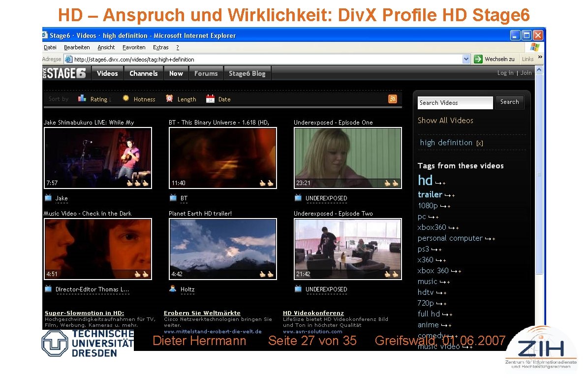The width and height of the screenshot is (588, 378).
Task: Click the Windows flag logo
Action: click(535, 47)
